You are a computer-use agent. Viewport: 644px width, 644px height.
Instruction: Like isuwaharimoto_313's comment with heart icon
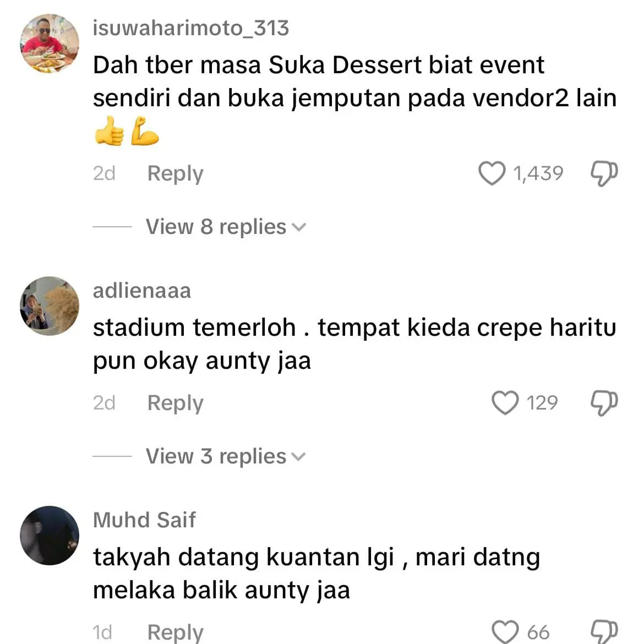[492, 173]
